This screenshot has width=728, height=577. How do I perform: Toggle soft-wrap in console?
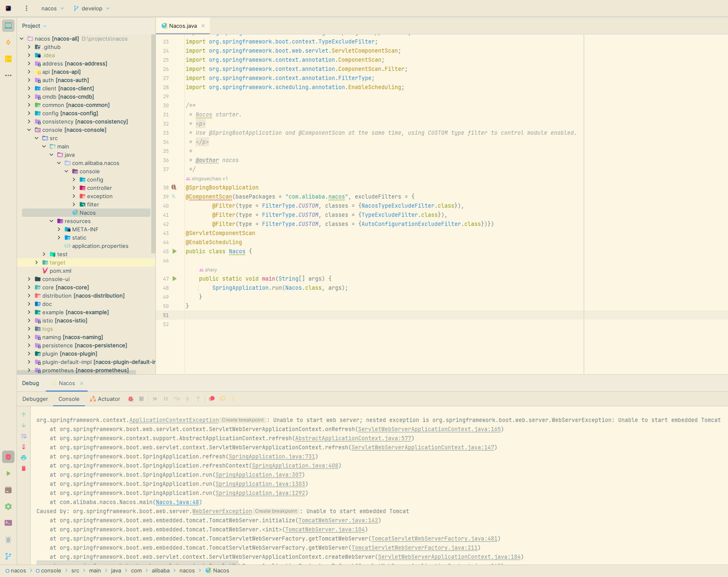[x=24, y=436]
